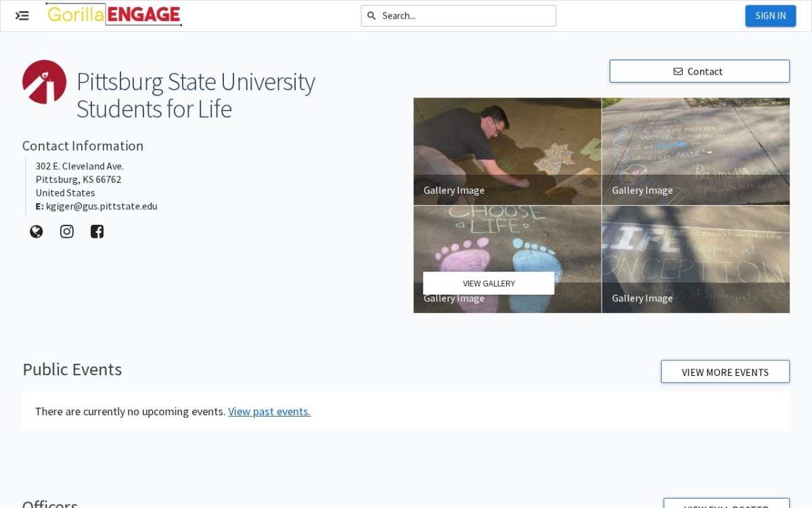Screen dimensions: 812x508
Task: Follow the View past events link
Action: click(x=269, y=411)
